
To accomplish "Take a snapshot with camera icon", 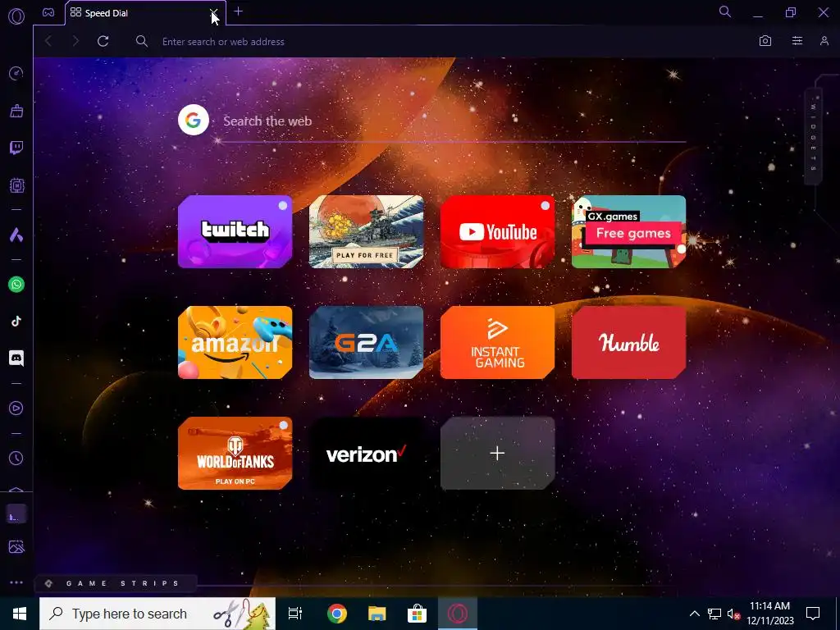I will tap(765, 41).
